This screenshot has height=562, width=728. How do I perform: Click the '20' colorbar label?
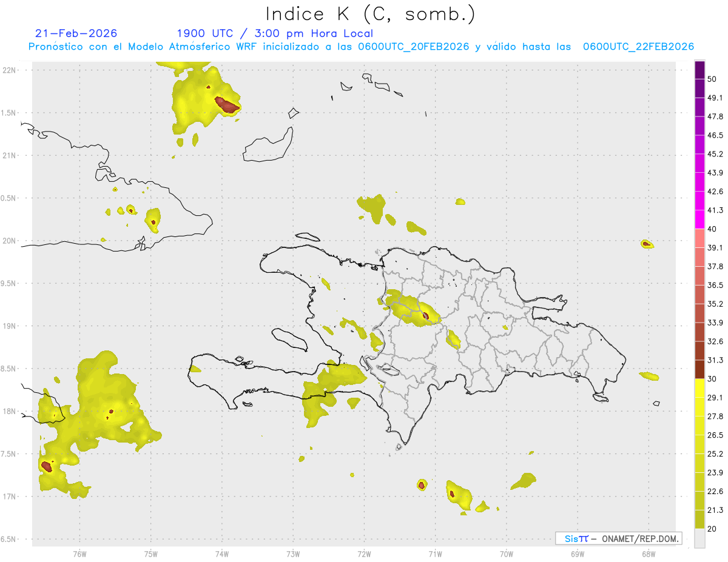click(x=712, y=529)
